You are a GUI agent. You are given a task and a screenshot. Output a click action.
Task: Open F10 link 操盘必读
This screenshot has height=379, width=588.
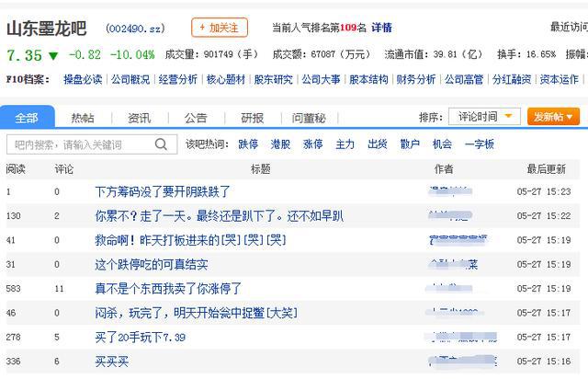tap(83, 79)
